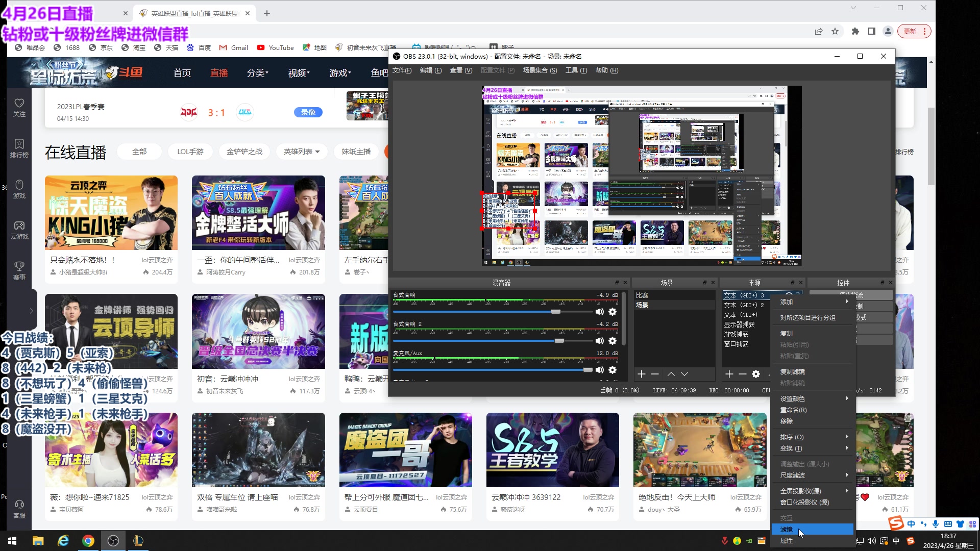Viewport: 980px width, 551px height.
Task: Move the scene down with the arrow icon
Action: click(x=684, y=374)
